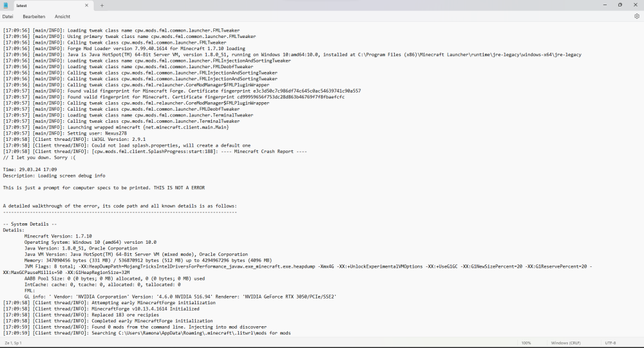Open the Ansicht menu

pos(62,17)
